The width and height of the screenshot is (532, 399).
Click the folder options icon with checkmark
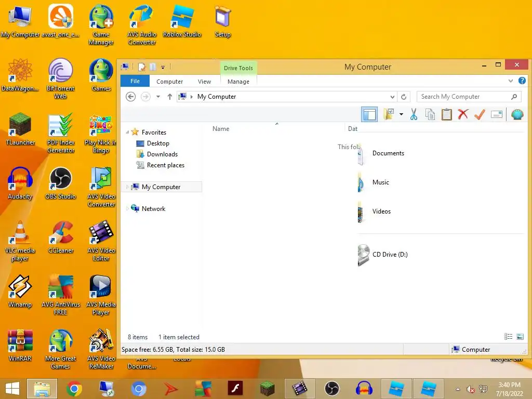coord(389,114)
